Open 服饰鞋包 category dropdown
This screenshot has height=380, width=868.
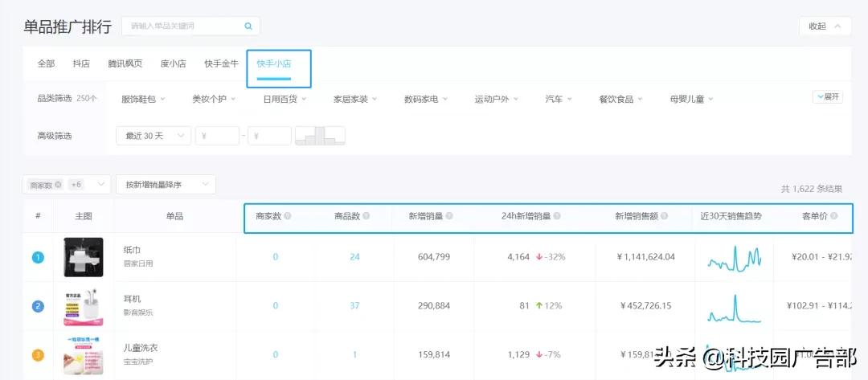pos(143,99)
